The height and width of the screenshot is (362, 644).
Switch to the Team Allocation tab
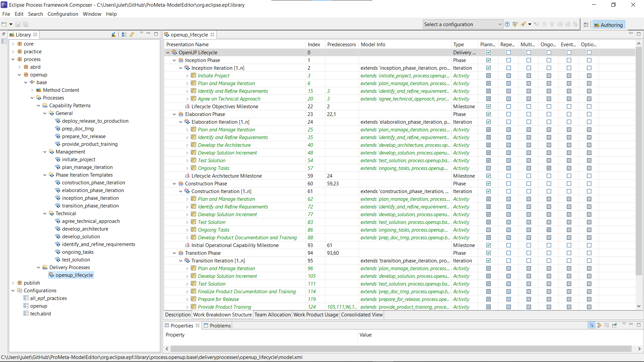pyautogui.click(x=272, y=315)
